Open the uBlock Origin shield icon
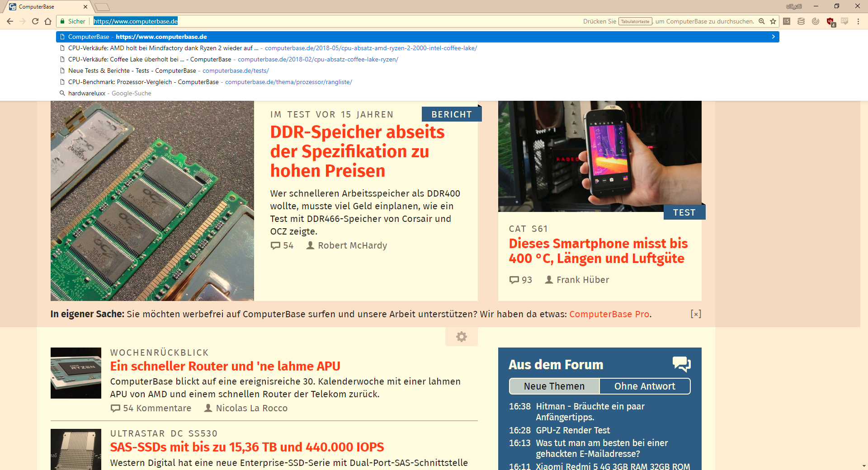This screenshot has height=470, width=868. [830, 22]
